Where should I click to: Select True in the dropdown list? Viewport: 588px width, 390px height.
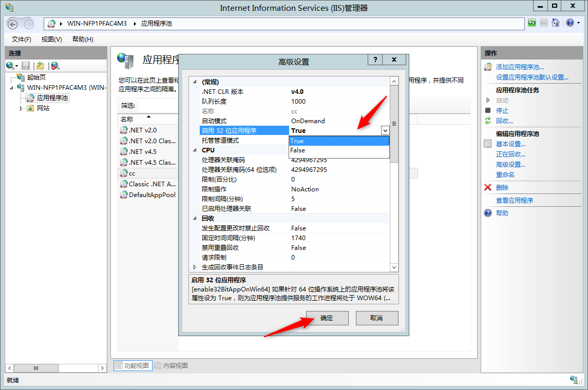(339, 141)
